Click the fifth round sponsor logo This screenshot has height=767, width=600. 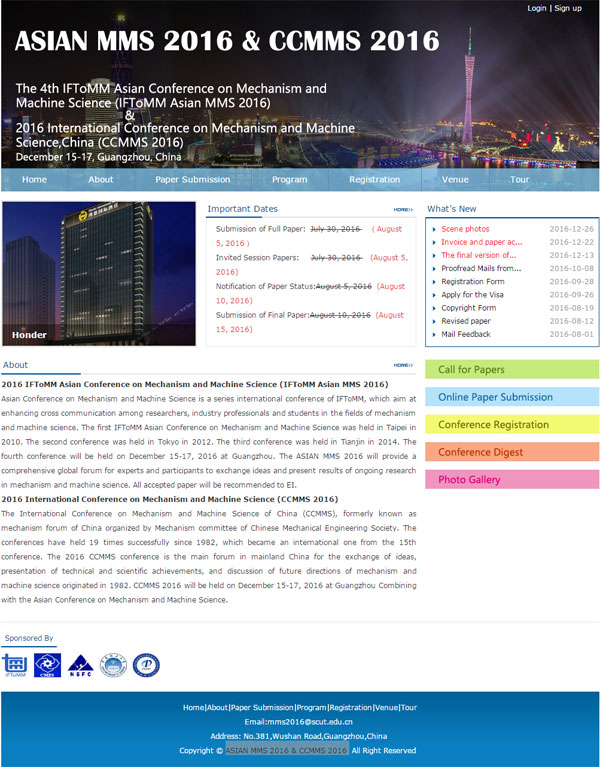point(146,665)
